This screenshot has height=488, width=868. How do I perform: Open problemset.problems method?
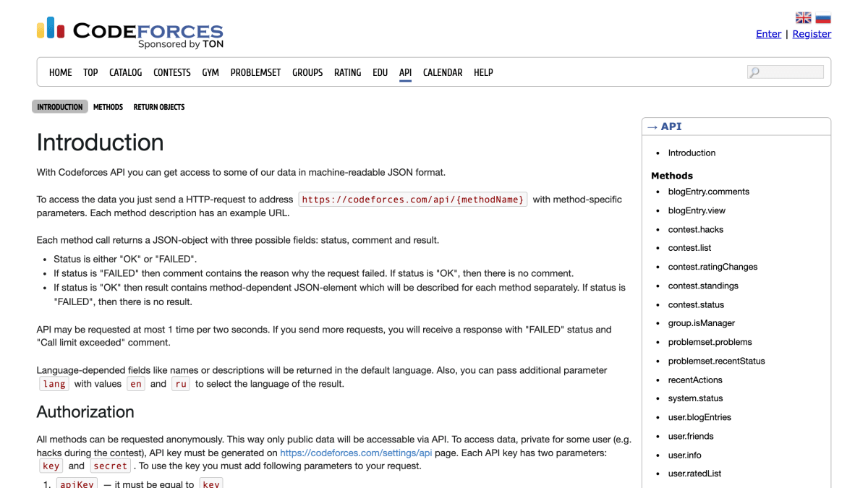710,342
